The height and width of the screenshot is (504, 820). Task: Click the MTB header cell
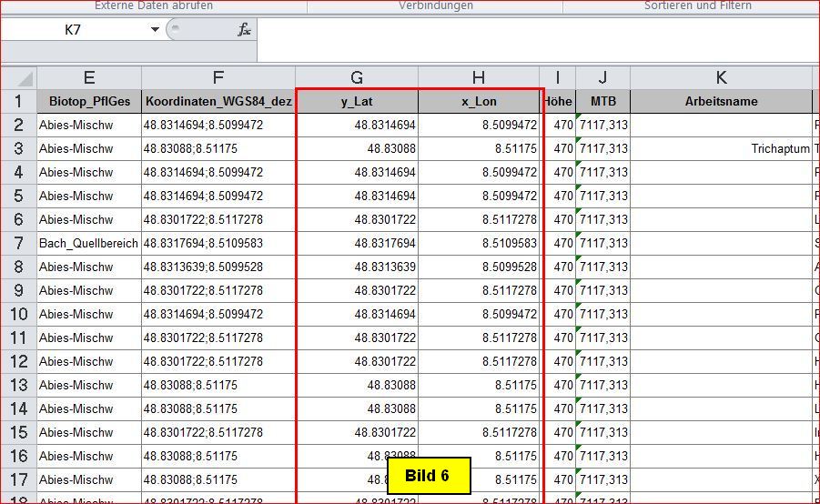pyautogui.click(x=602, y=102)
